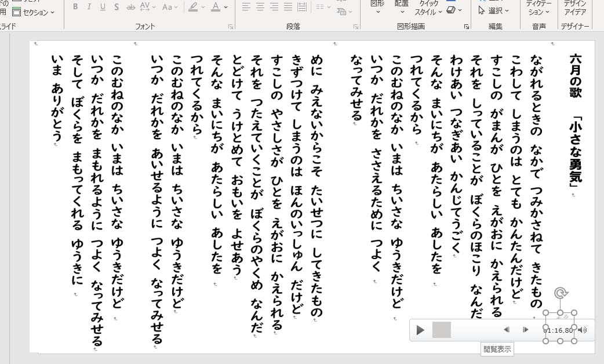
Task: Toggle Italic formatting
Action: click(89, 6)
